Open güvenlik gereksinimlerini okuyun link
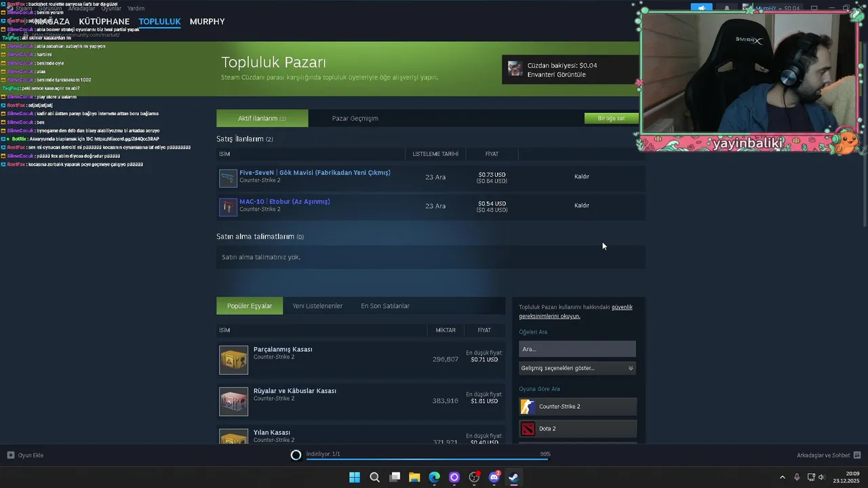This screenshot has width=868, height=488. [576, 312]
